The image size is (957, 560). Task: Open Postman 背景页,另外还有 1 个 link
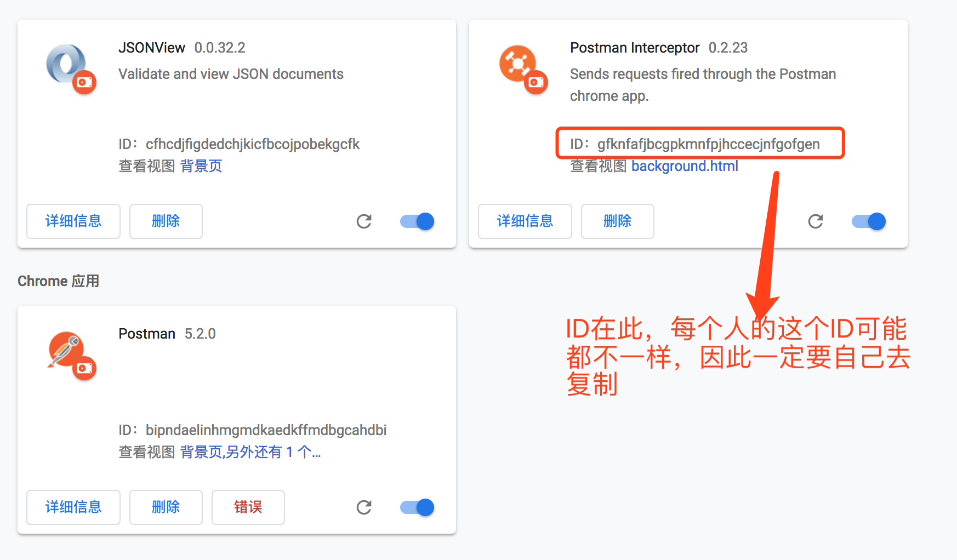click(x=250, y=452)
